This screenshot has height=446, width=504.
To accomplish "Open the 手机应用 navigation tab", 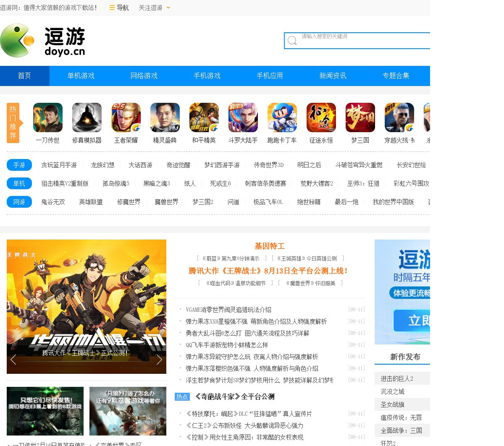I will 270,76.
